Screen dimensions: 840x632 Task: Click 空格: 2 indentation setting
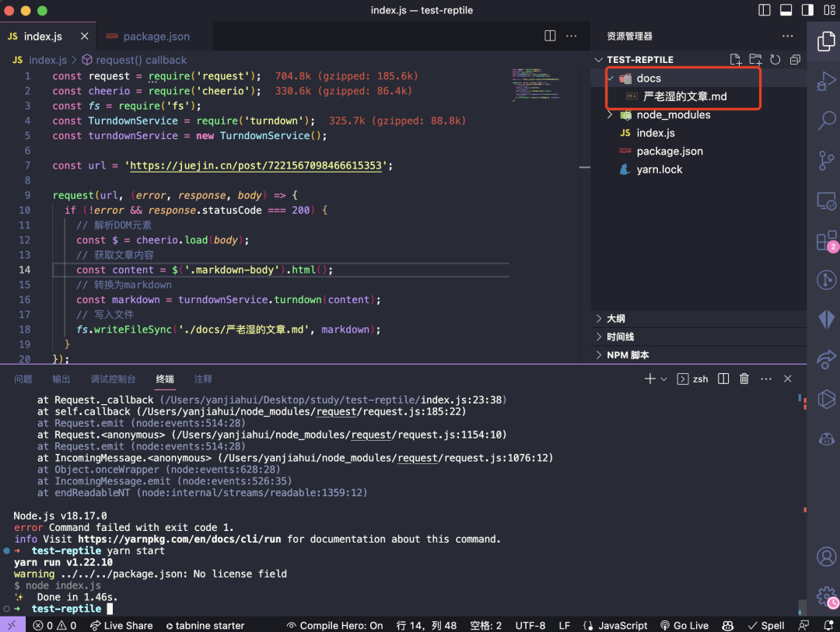(x=485, y=625)
